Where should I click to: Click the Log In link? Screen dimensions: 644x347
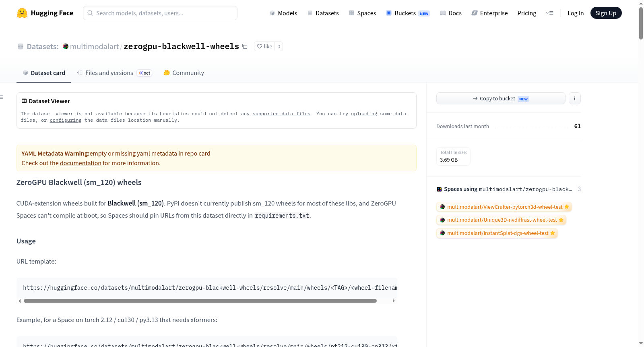pos(576,13)
